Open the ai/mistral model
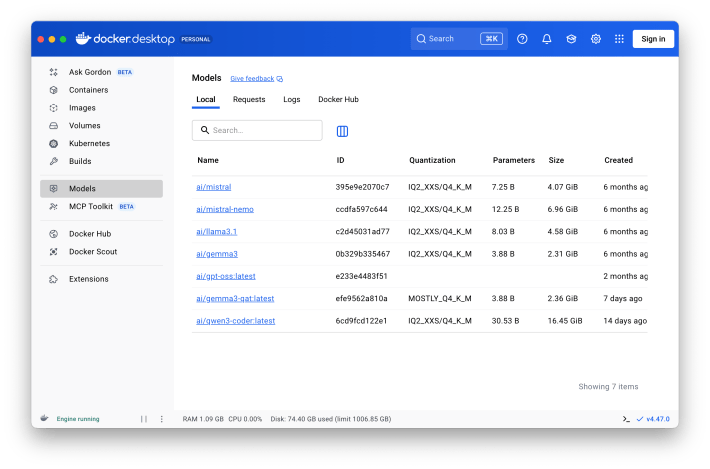Screen dimensions: 710x469 point(214,187)
